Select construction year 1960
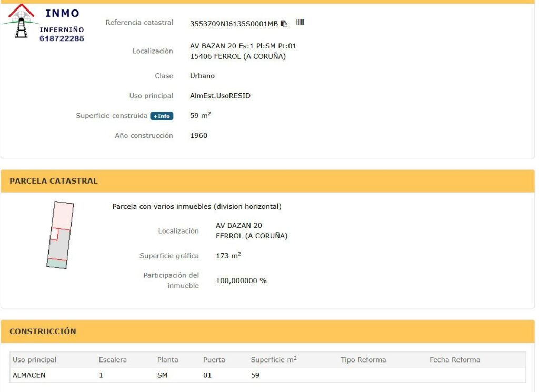The height and width of the screenshot is (392, 539). coord(198,135)
